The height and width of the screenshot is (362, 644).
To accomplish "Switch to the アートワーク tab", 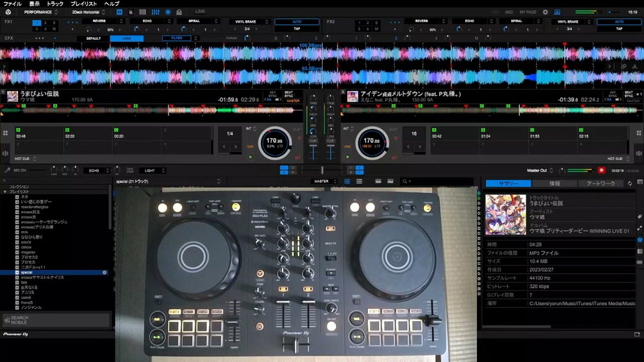I will coord(600,184).
